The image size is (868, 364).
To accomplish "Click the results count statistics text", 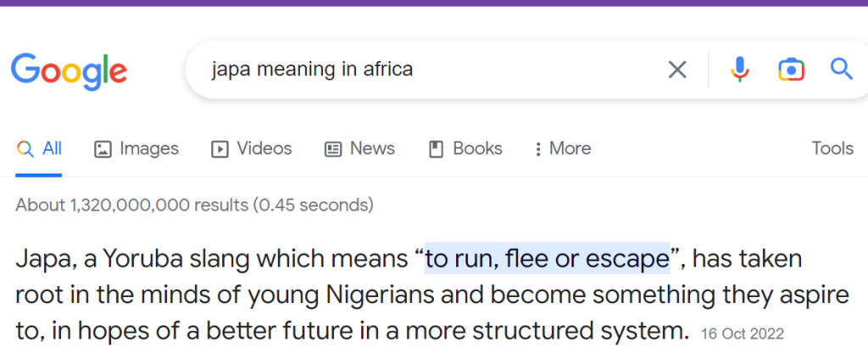I will pyautogui.click(x=194, y=205).
